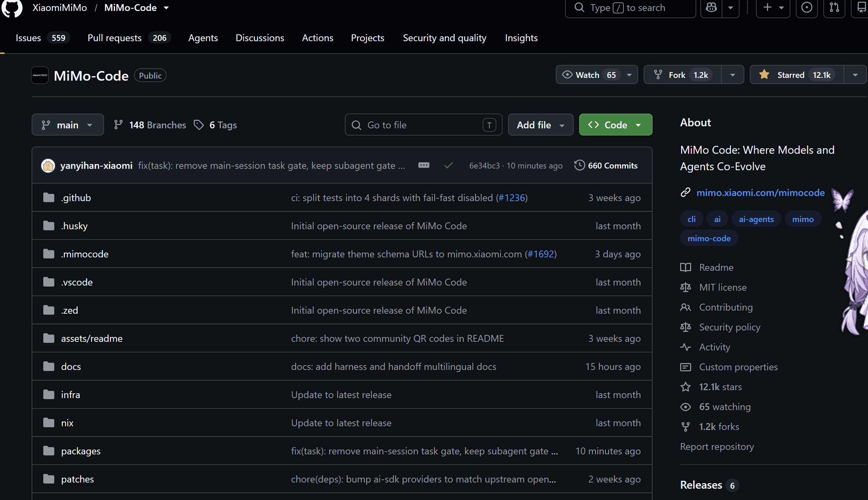Open the docs folder icon
Screen dimensions: 868x500
[x=49, y=367]
